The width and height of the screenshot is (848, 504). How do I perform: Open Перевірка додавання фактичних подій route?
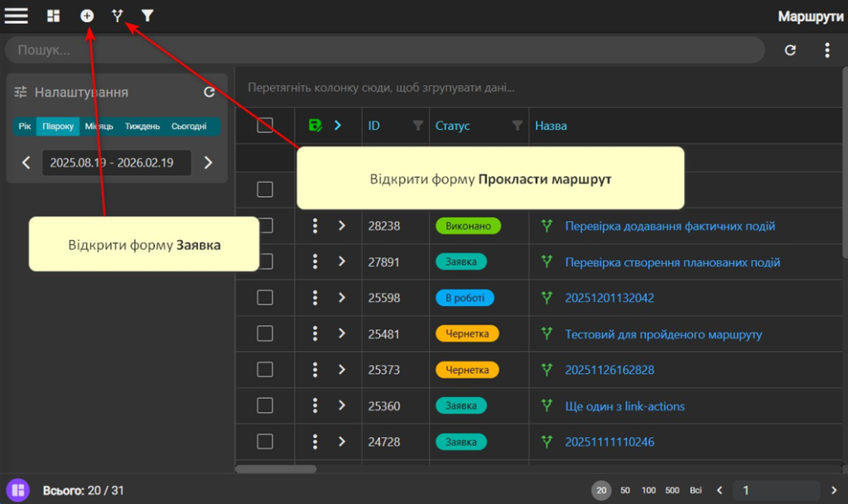pos(670,226)
